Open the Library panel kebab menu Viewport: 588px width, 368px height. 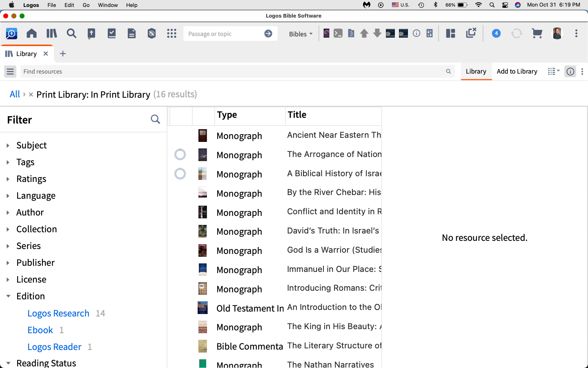582,72
